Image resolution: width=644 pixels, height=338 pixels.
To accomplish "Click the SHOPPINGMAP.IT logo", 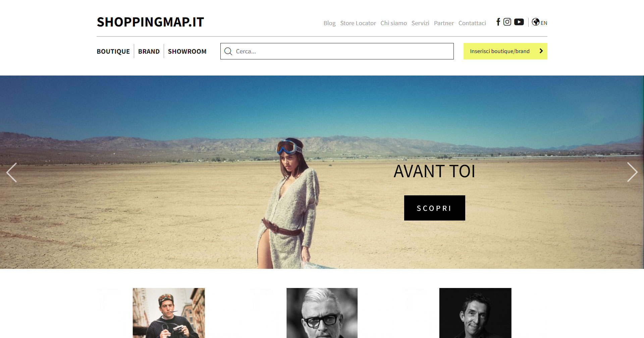I will [150, 22].
